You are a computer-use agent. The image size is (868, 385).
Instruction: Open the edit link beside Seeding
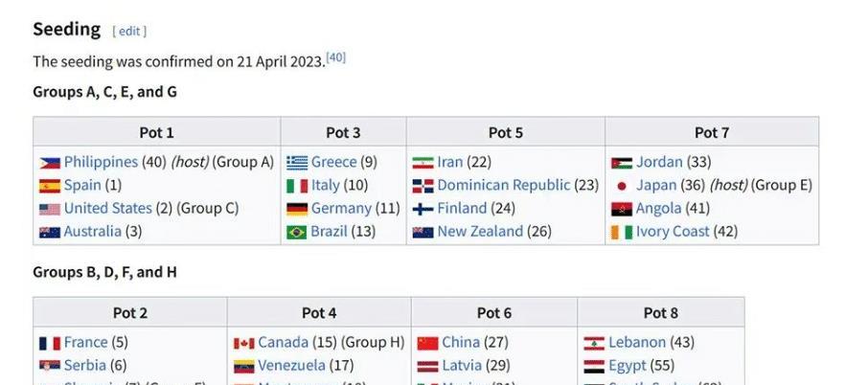(129, 32)
